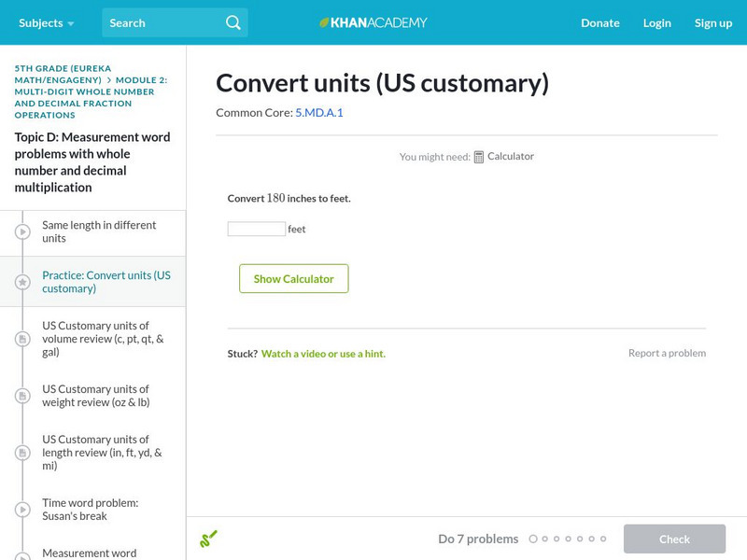Open the Subjects dropdown menu

[x=46, y=22]
